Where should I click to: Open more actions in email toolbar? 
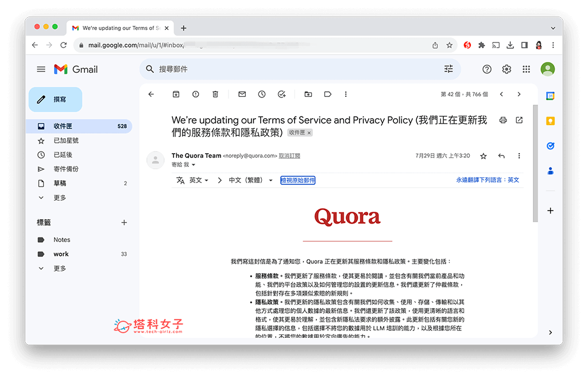click(x=346, y=95)
